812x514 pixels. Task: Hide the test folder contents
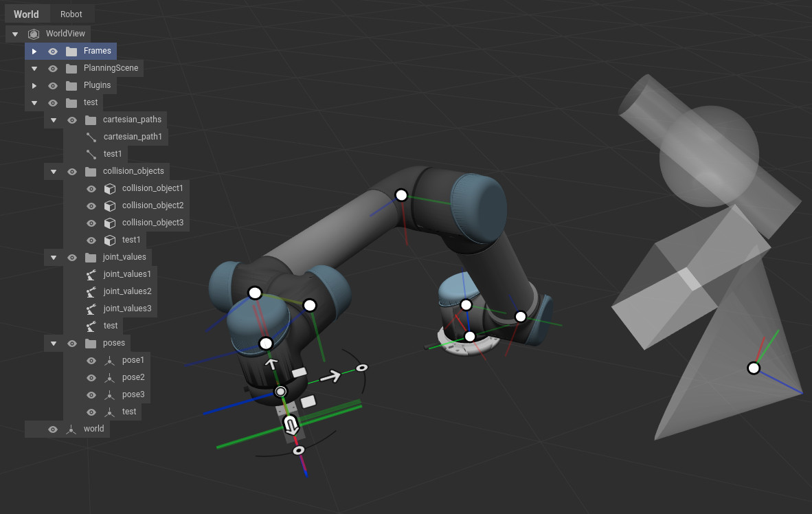(53, 102)
